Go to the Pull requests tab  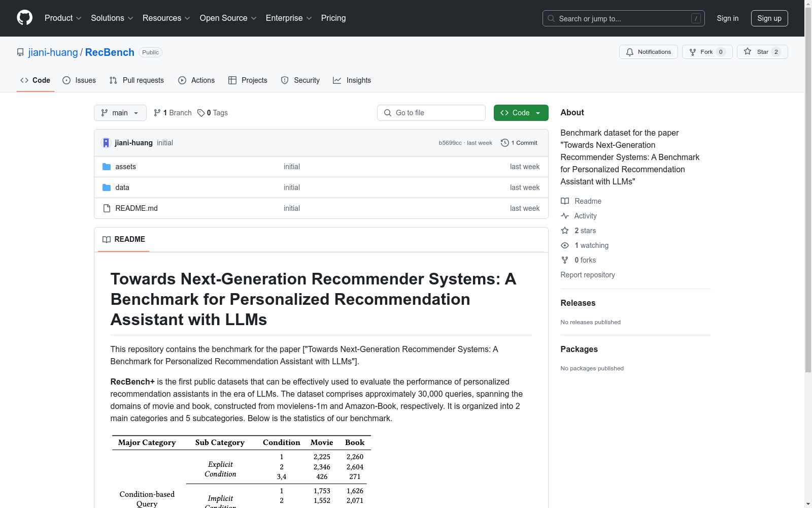click(x=137, y=80)
